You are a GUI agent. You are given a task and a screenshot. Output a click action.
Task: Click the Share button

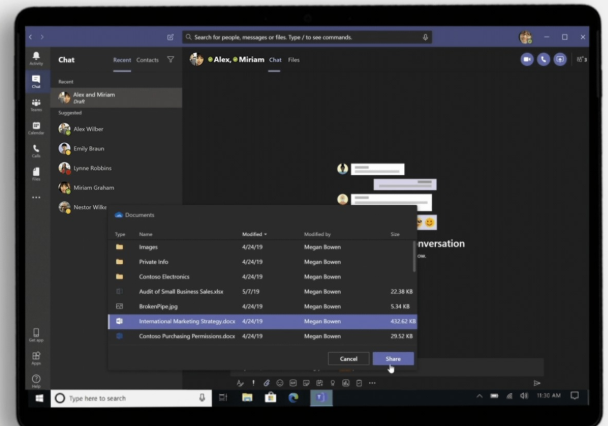(x=392, y=358)
